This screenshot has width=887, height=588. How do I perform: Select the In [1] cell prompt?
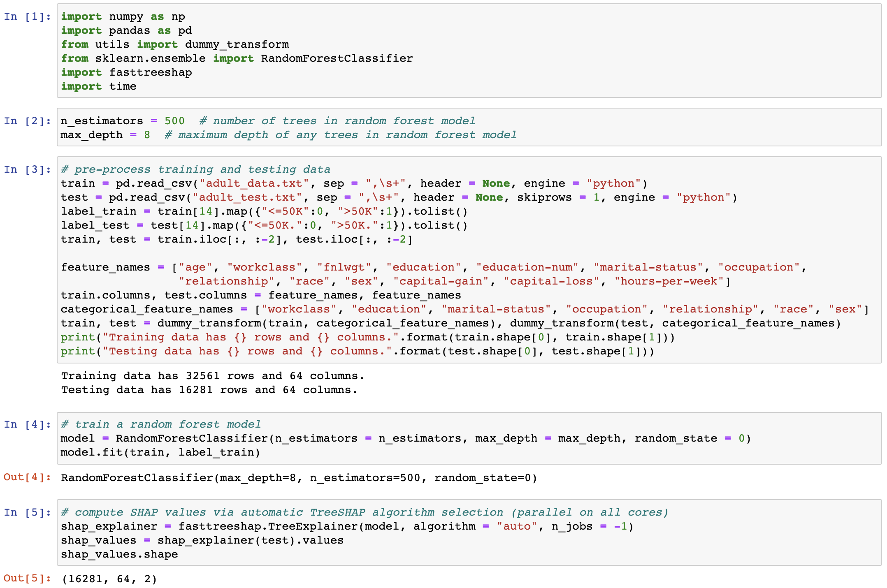click(x=27, y=16)
